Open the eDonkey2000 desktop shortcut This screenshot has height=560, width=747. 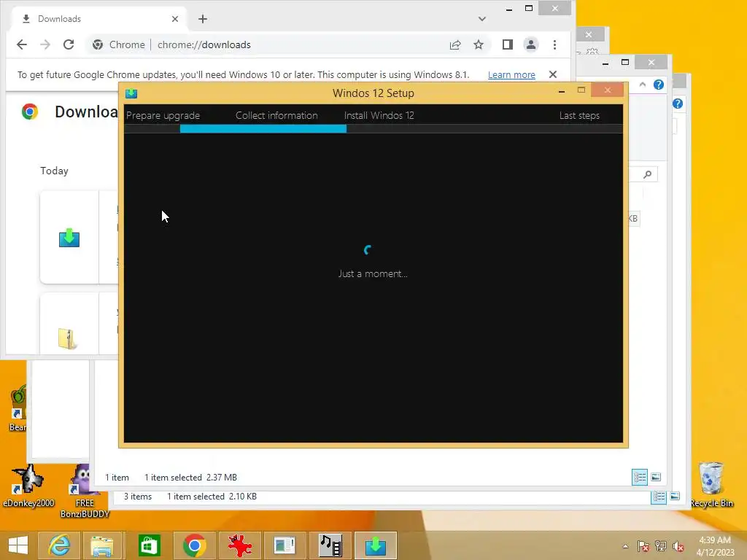pos(28,486)
